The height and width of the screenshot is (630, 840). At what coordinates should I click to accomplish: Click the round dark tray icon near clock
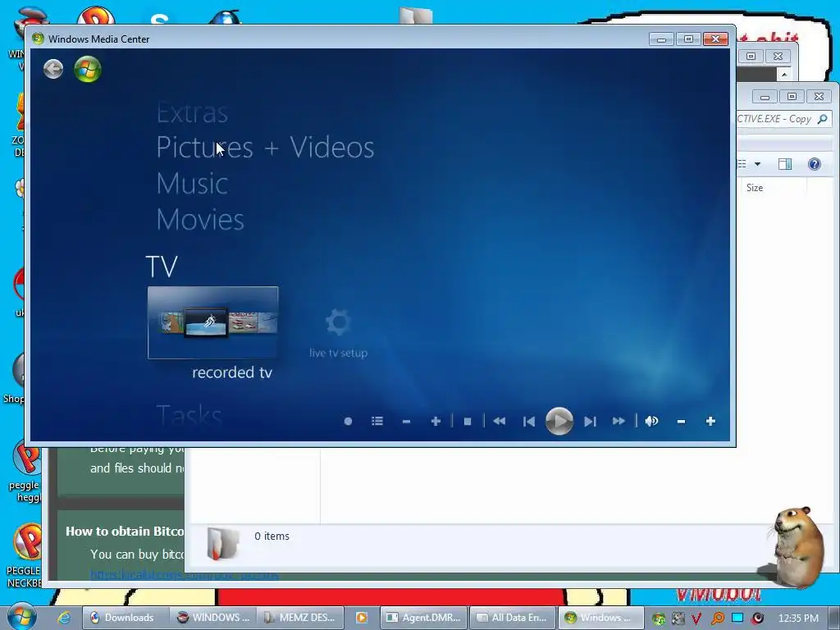coord(757,619)
